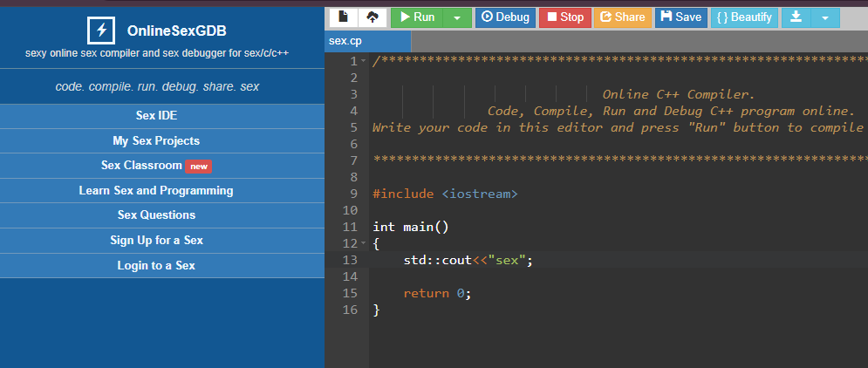Open the My Sex Projects menu item

[x=156, y=140]
